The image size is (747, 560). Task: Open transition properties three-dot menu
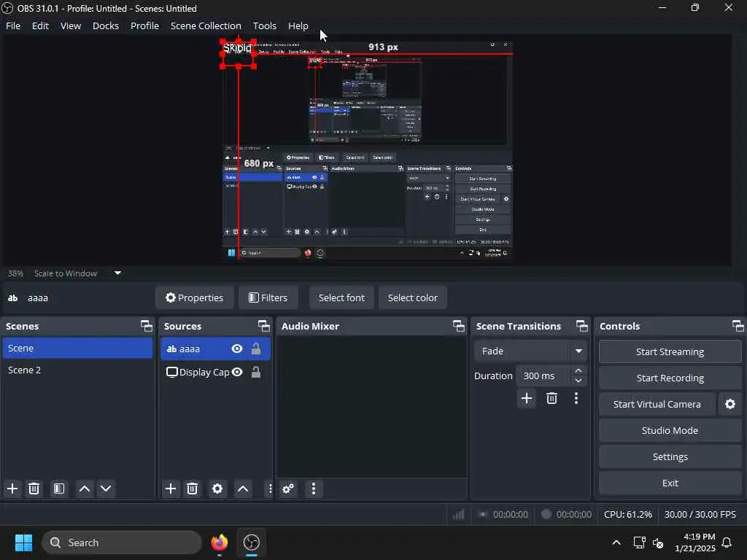(576, 398)
